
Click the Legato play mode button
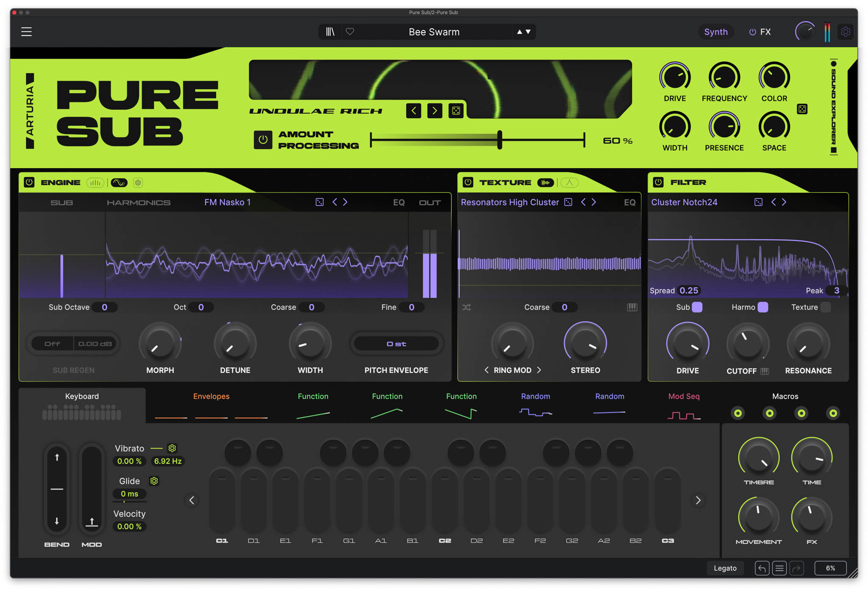(x=725, y=568)
